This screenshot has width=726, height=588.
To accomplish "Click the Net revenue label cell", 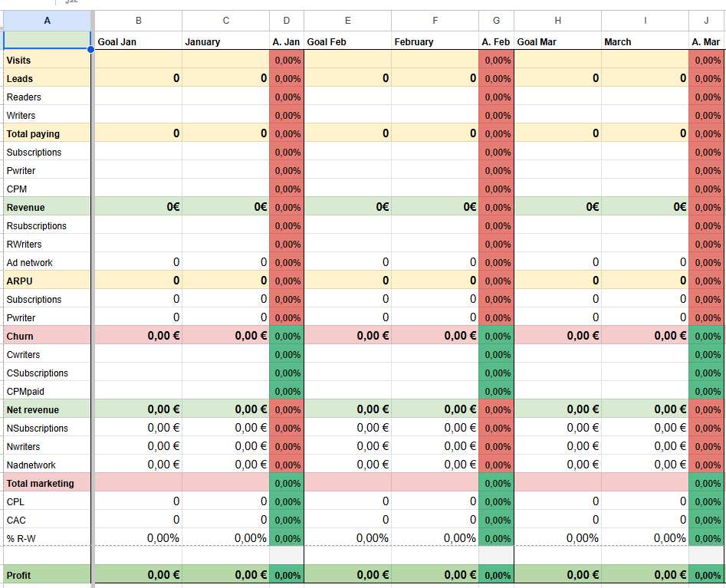I will (x=47, y=409).
